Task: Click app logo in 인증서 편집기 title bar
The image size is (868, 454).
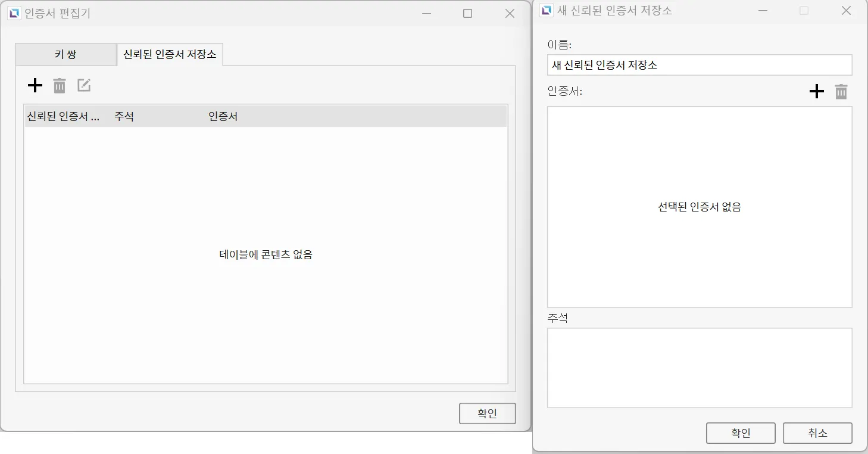Action: [x=14, y=13]
